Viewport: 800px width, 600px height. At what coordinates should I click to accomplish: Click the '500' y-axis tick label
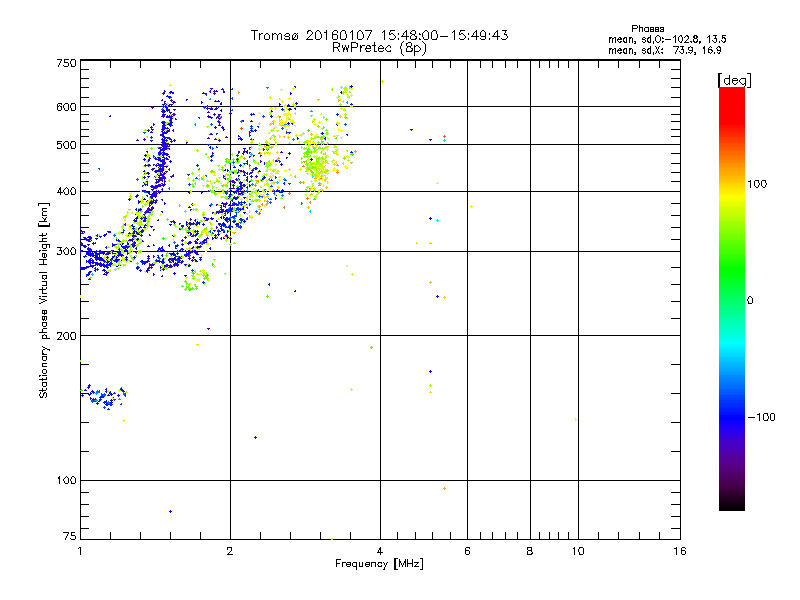pyautogui.click(x=66, y=145)
